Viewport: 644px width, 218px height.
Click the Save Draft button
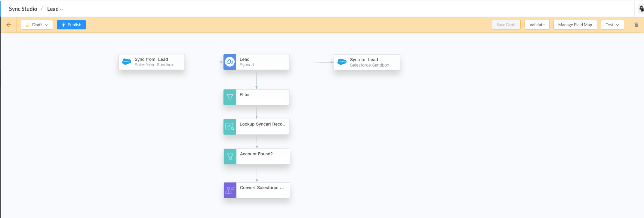506,25
